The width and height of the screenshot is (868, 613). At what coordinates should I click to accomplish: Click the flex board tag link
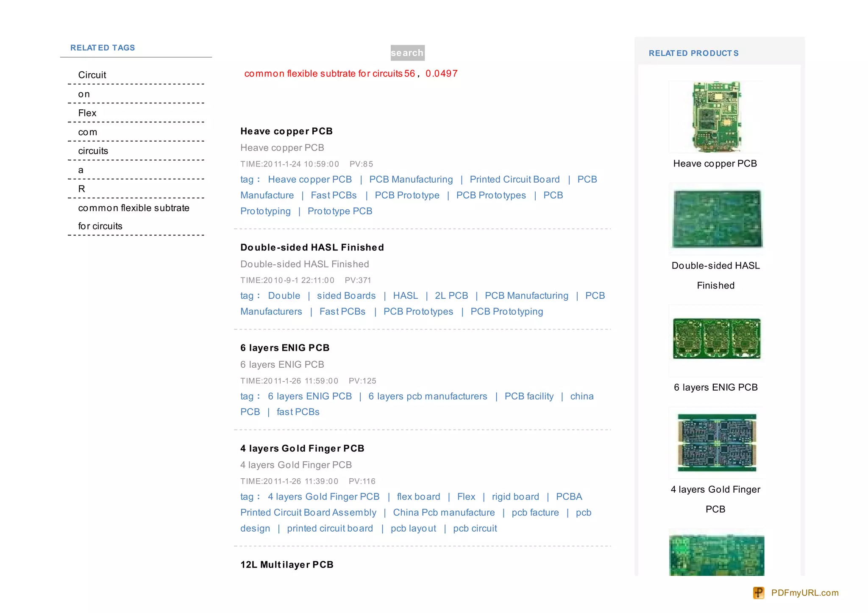tap(418, 497)
